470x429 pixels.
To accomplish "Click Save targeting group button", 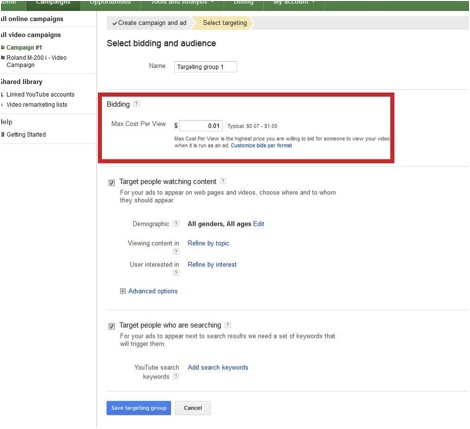I will click(x=139, y=408).
